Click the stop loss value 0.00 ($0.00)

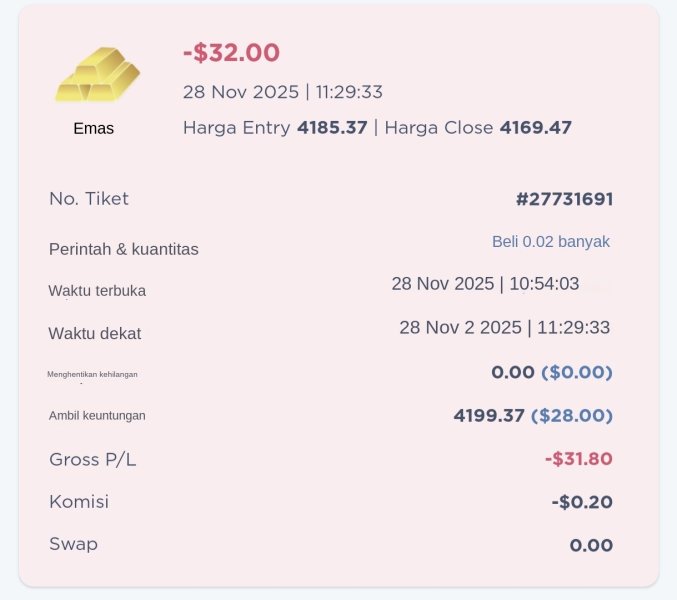[551, 372]
